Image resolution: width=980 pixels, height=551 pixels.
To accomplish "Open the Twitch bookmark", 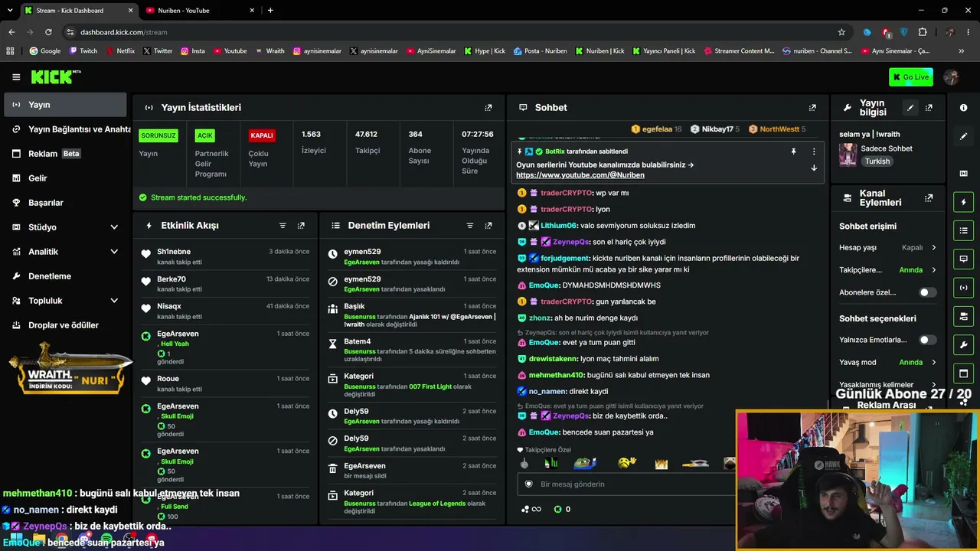I will click(83, 51).
